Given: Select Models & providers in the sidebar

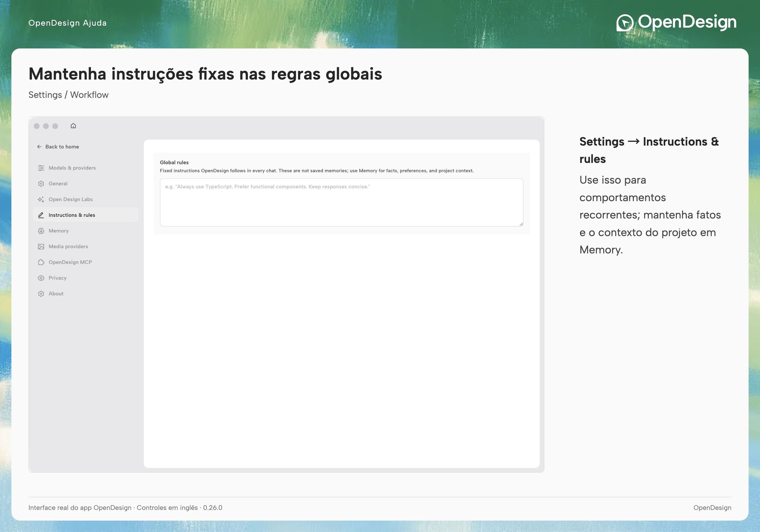Looking at the screenshot, I should coord(86,168).
